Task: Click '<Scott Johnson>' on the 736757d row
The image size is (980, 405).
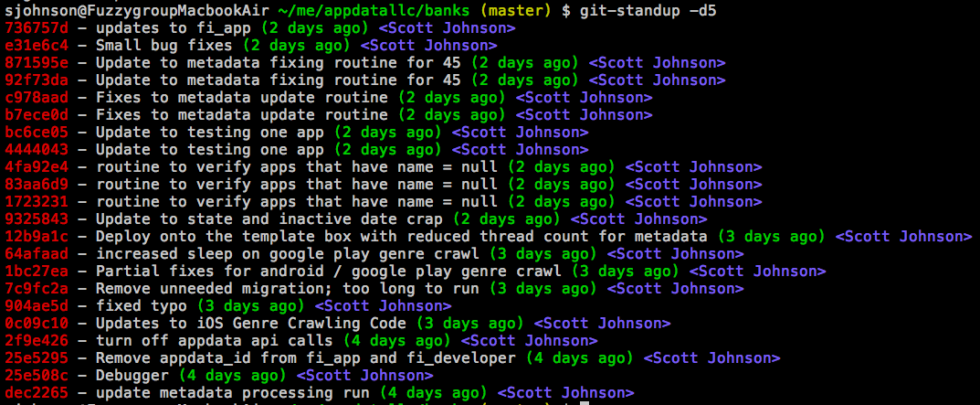Action: [447, 27]
